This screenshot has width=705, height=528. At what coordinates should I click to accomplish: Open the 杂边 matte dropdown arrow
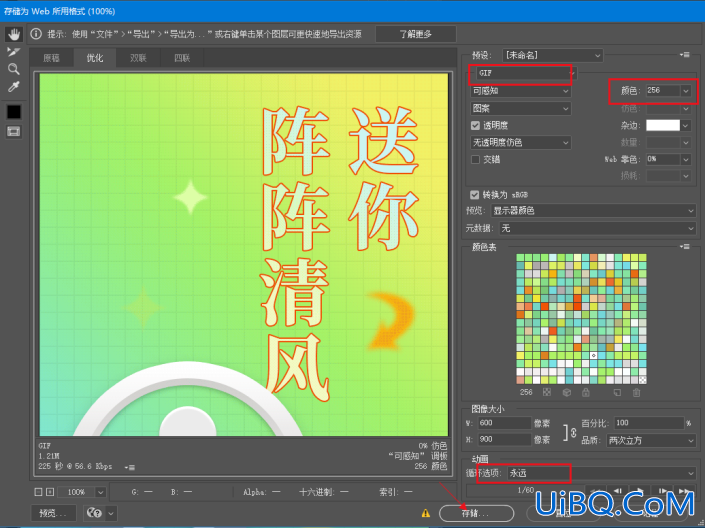click(686, 126)
